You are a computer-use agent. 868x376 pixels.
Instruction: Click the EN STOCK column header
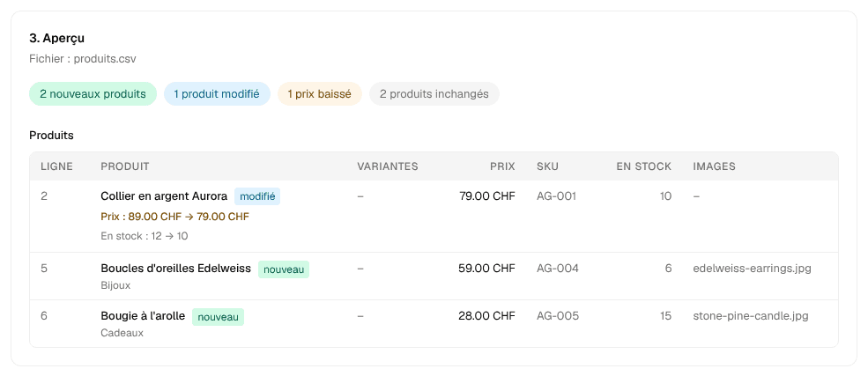(x=644, y=166)
